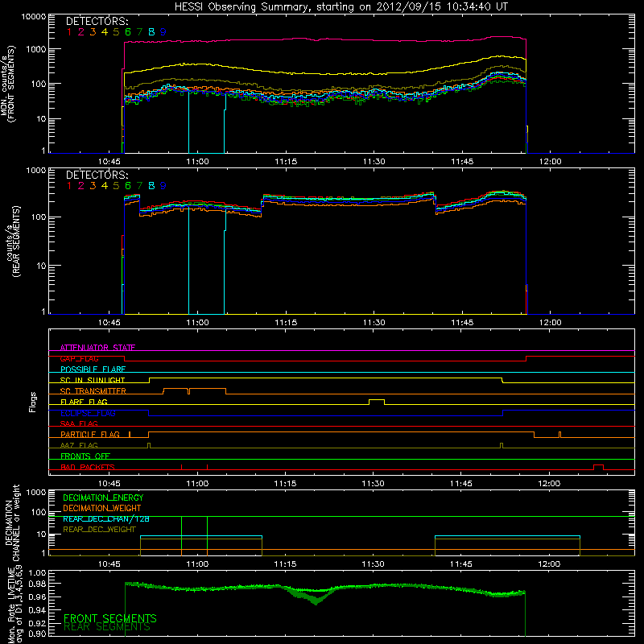Click the ECLIPSE_FLAG label
The width and height of the screenshot is (644, 644).
click(x=88, y=413)
